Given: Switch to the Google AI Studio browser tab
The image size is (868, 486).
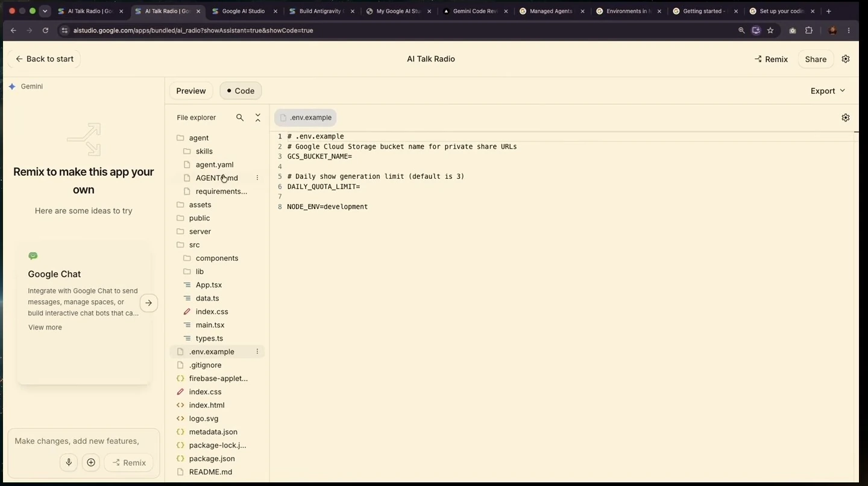Looking at the screenshot, I should (244, 11).
